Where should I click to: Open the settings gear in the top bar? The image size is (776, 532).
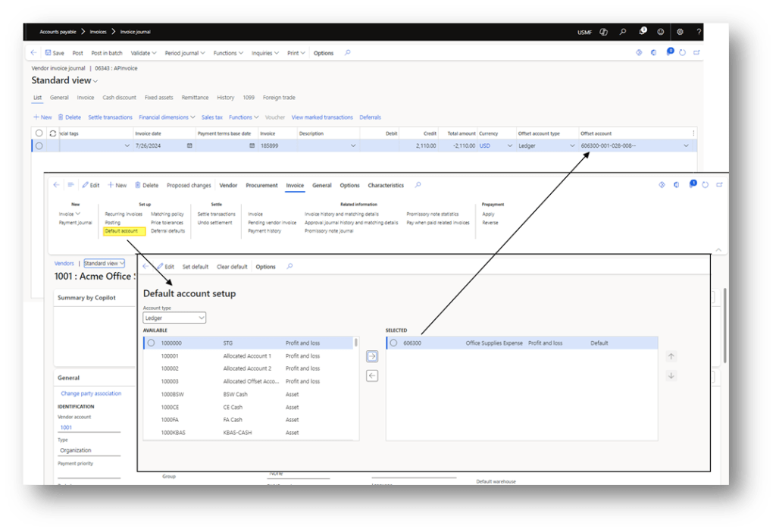(680, 32)
